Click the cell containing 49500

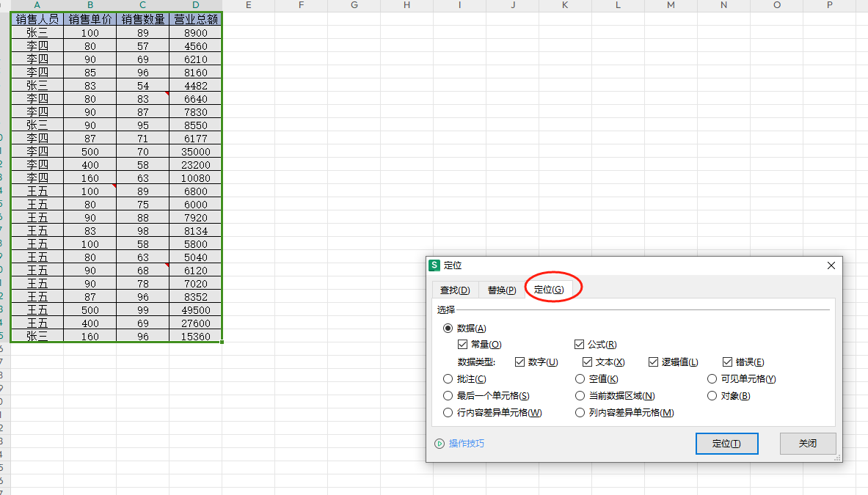click(195, 310)
